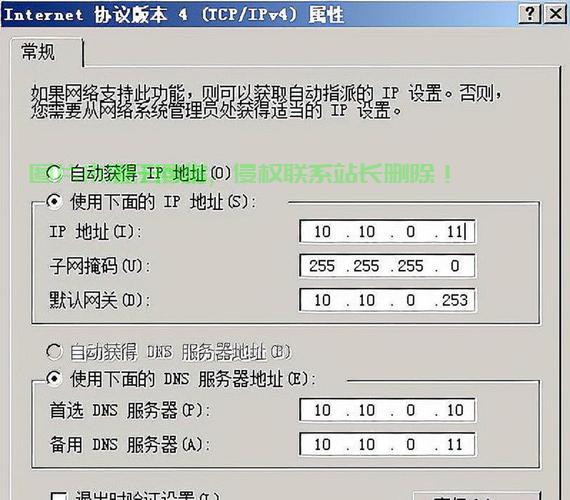Select 自动获得 IP 地址 radio button
This screenshot has height=500, width=570.
[x=54, y=173]
